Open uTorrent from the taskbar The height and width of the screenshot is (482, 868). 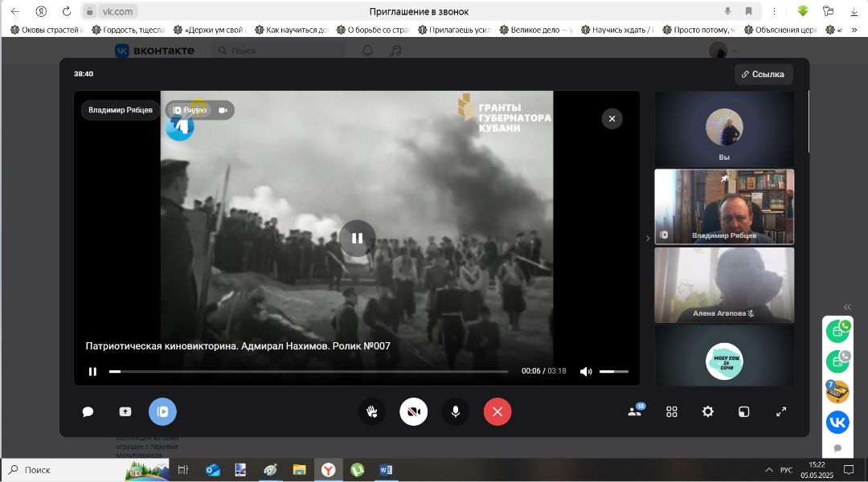[357, 470]
